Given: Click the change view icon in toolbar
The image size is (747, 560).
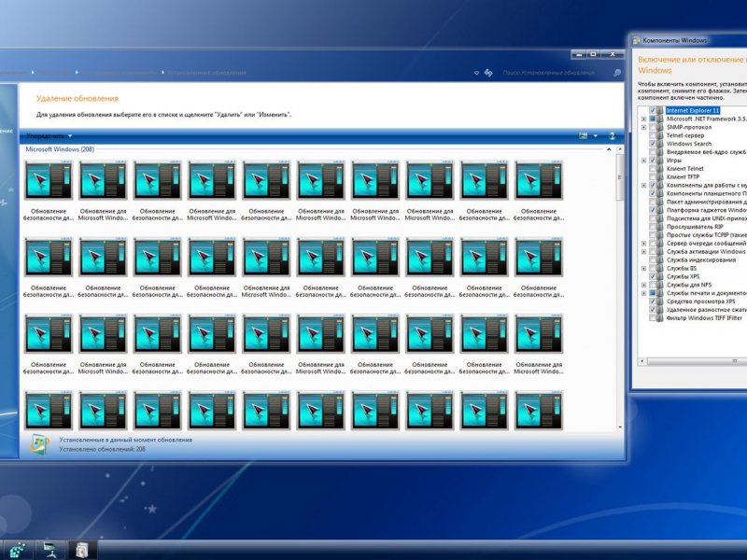Looking at the screenshot, I should 583,135.
